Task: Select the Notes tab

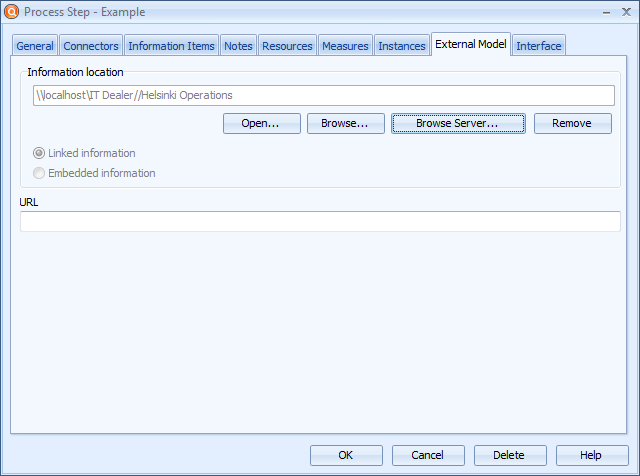Action: 238,46
